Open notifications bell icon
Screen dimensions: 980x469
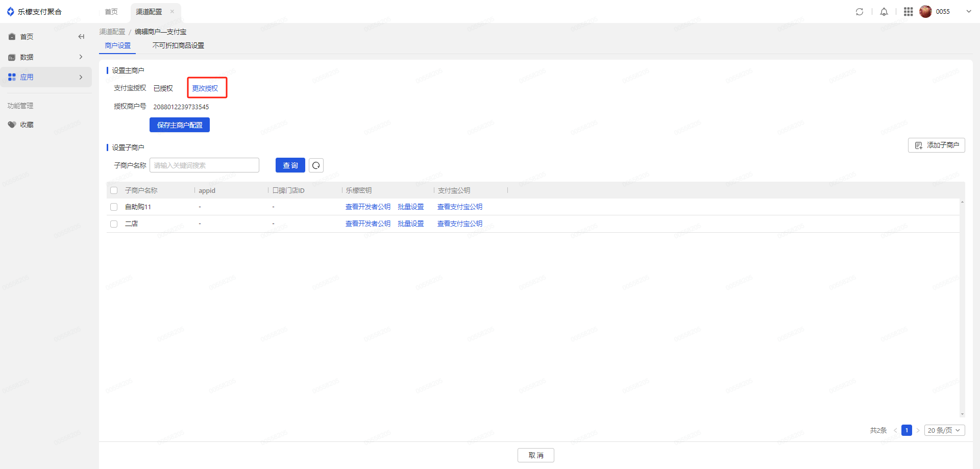884,12
